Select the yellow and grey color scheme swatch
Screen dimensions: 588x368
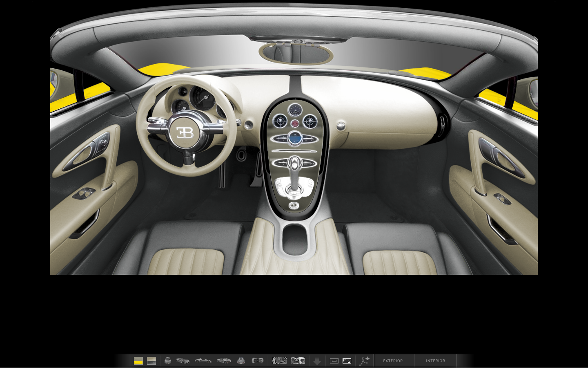pyautogui.click(x=138, y=361)
